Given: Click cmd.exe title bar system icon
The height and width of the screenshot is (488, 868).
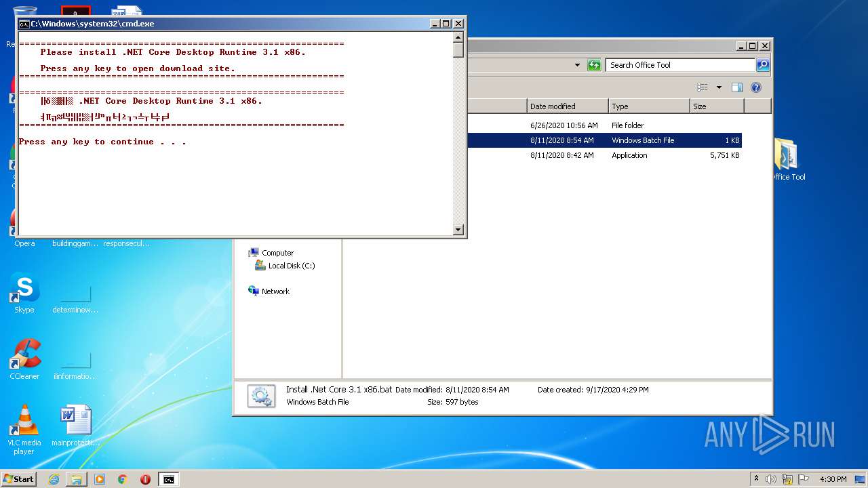Looking at the screenshot, I should pyautogui.click(x=24, y=24).
